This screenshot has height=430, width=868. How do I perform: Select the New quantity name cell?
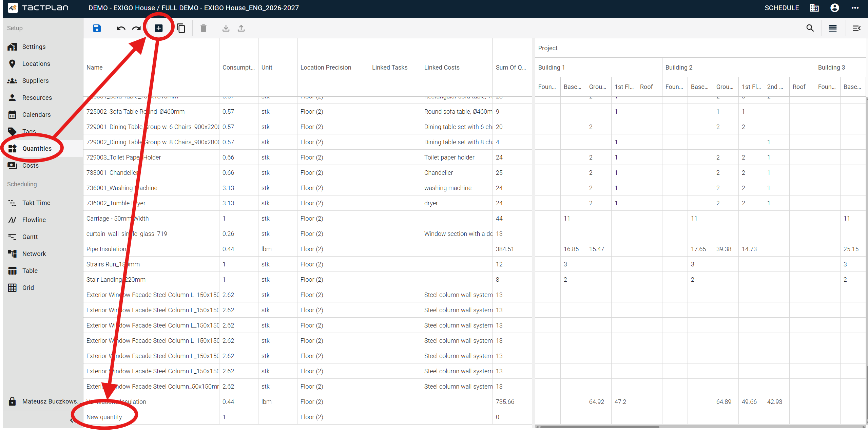pyautogui.click(x=151, y=417)
